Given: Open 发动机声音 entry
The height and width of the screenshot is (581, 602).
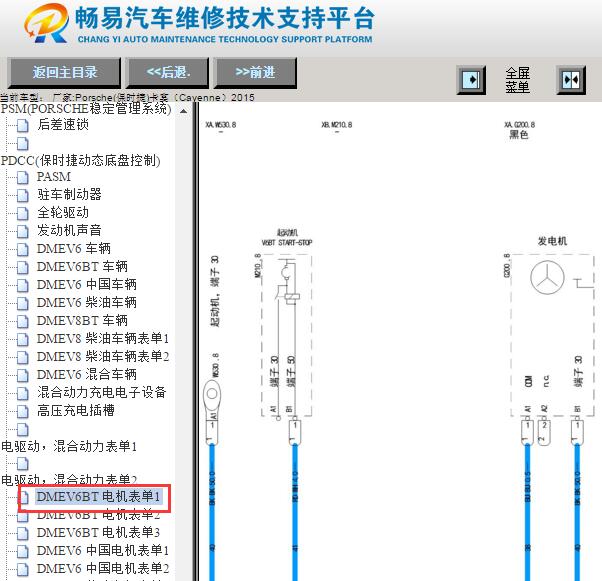Looking at the screenshot, I should point(69,230).
